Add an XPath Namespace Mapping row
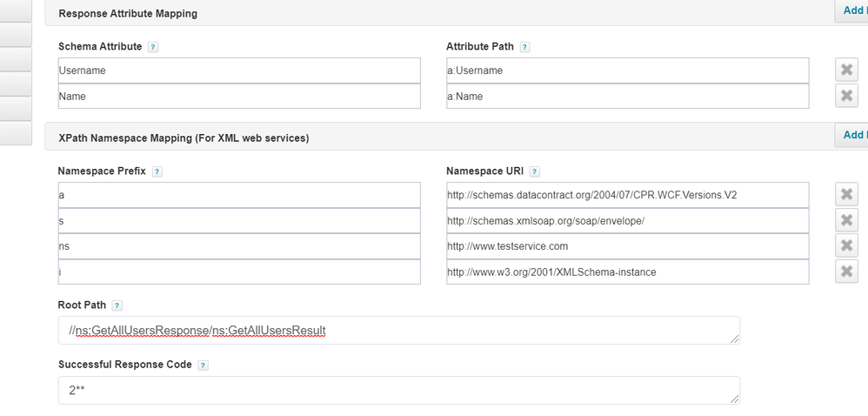The image size is (868, 416). [x=854, y=135]
